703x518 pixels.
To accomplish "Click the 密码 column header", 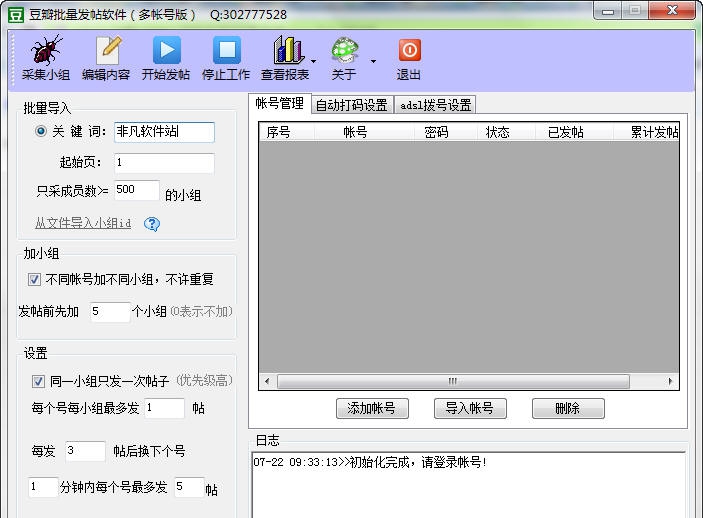I will click(445, 132).
